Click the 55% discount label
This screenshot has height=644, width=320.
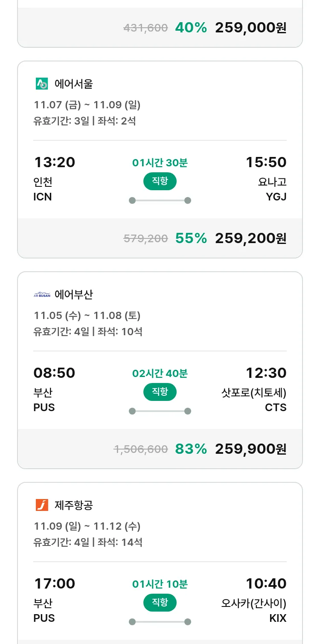tap(191, 238)
